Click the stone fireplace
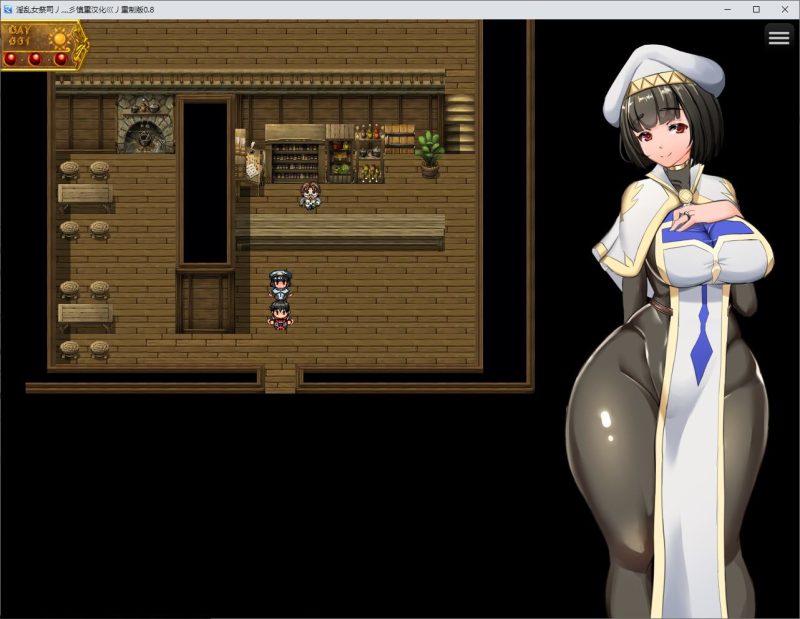The image size is (800, 619). 146,124
